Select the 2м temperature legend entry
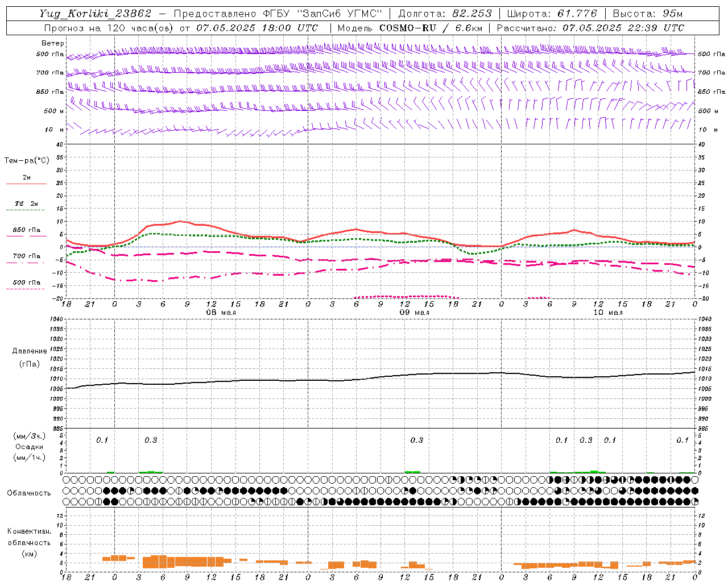Screen dimensions: 728x582 27,178
